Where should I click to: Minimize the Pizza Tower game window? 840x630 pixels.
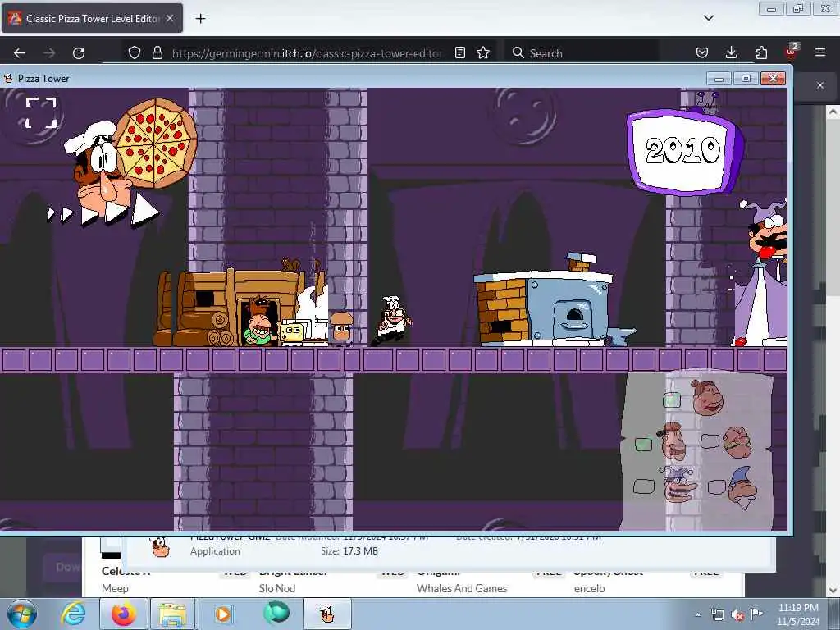pos(719,79)
